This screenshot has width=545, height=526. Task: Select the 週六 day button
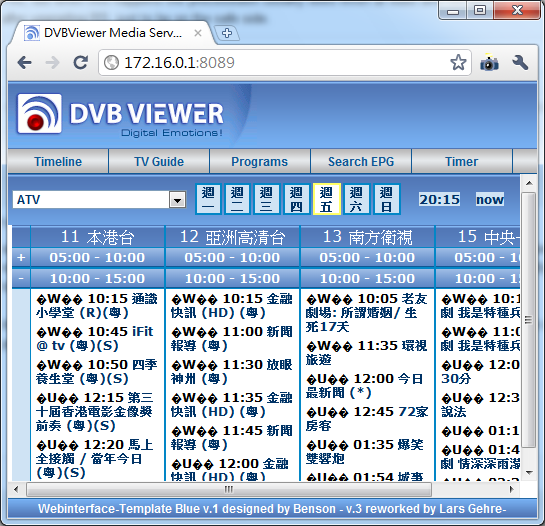tap(356, 199)
